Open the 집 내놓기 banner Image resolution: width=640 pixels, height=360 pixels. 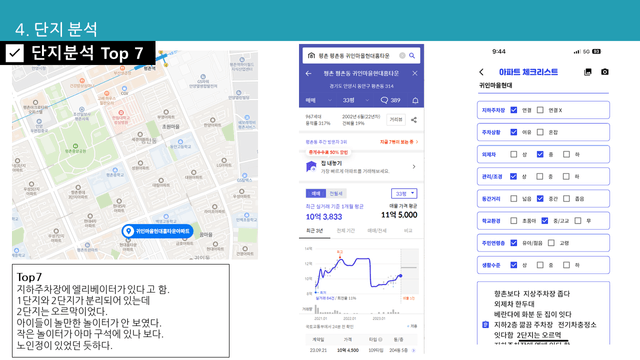(361, 167)
